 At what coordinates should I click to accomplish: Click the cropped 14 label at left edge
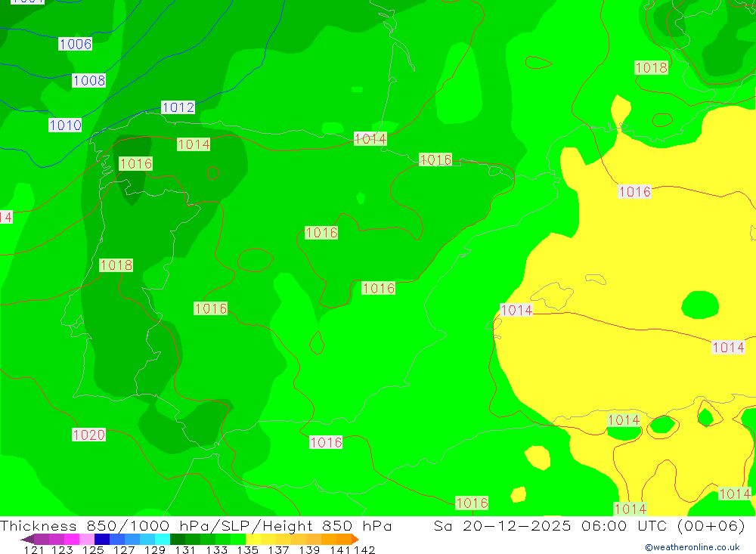[5, 217]
